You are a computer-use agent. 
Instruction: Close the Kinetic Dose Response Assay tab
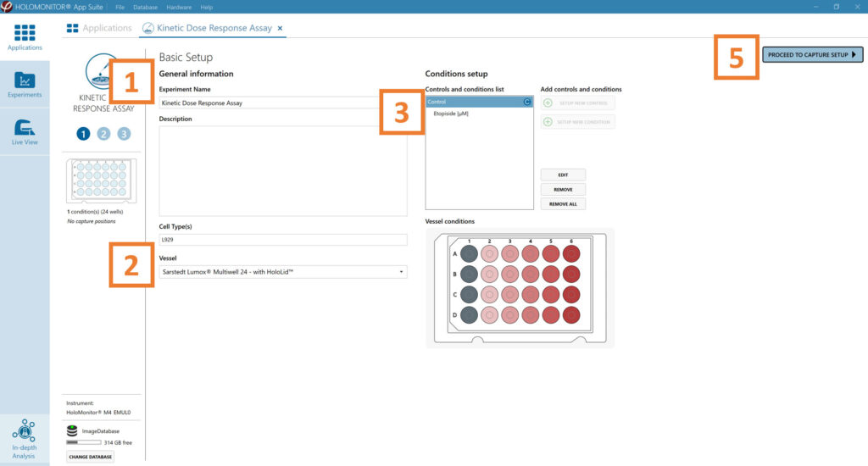[280, 28]
